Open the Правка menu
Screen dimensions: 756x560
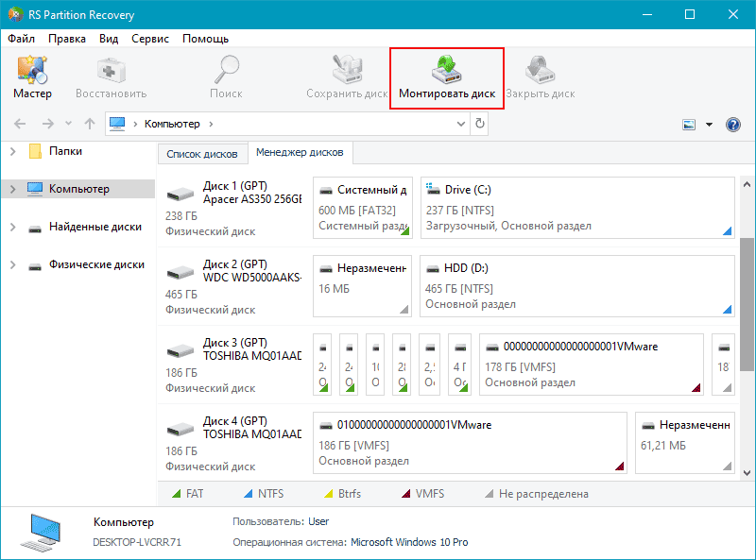(x=67, y=39)
